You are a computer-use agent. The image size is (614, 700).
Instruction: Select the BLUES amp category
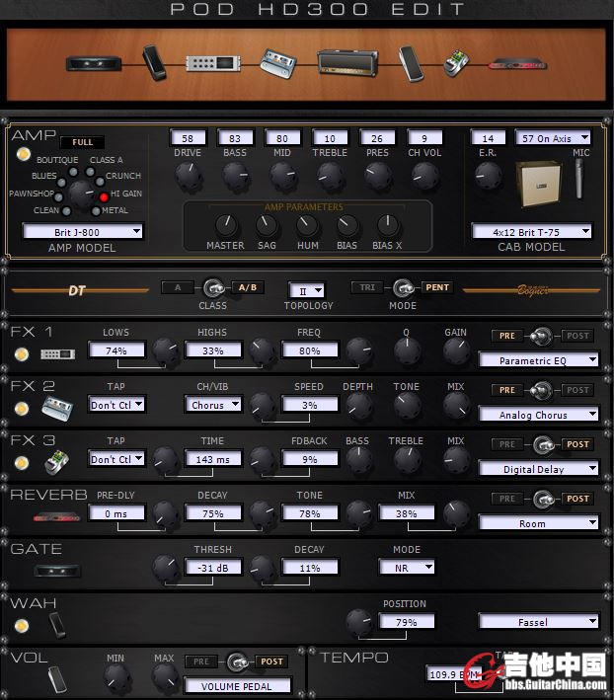[x=62, y=182]
